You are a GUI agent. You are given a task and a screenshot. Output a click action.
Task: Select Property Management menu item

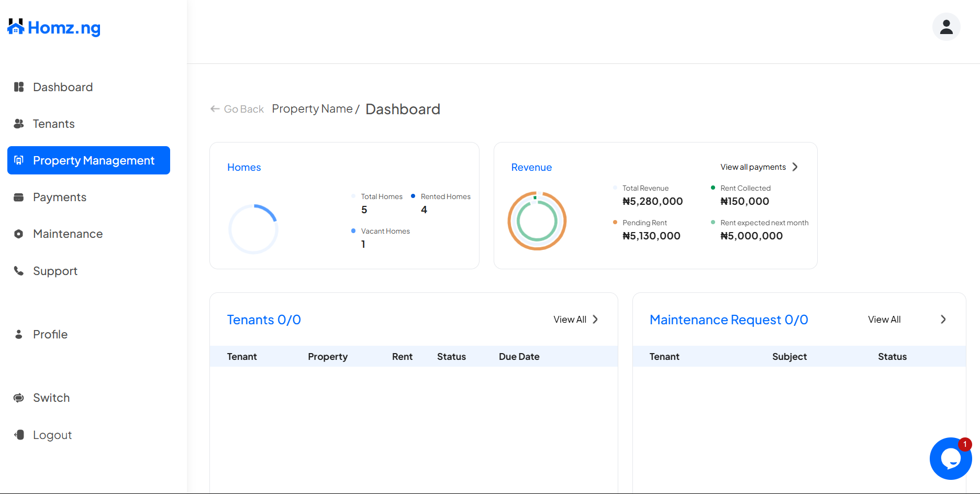click(x=88, y=160)
